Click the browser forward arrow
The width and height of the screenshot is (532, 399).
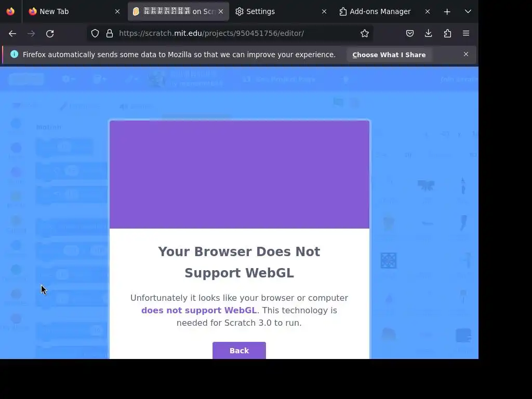(x=31, y=33)
